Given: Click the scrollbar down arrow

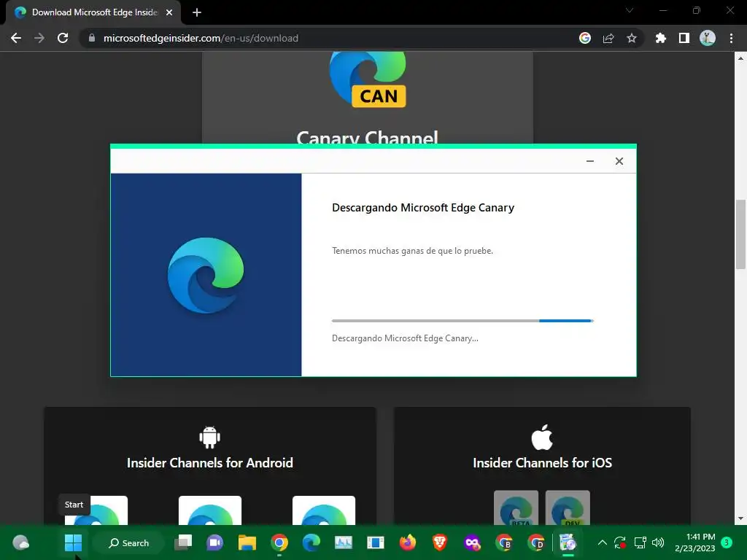Looking at the screenshot, I should tap(740, 518).
